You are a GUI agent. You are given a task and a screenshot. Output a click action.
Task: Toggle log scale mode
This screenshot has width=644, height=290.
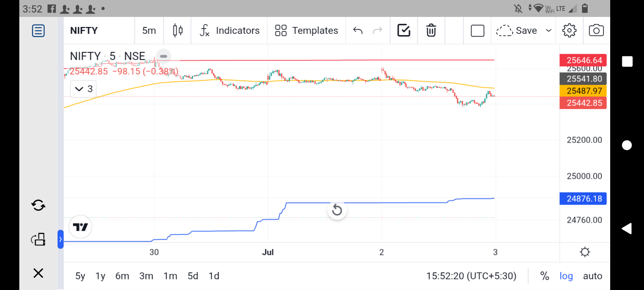566,276
